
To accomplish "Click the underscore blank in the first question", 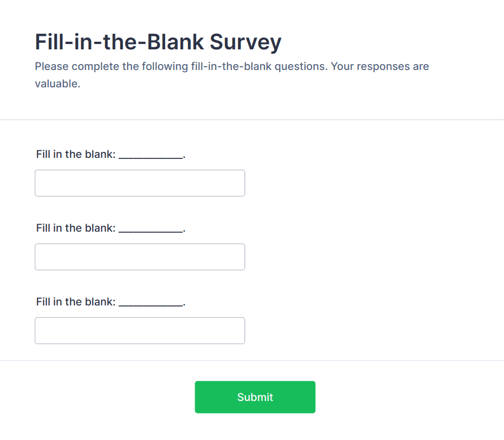I will coord(151,156).
